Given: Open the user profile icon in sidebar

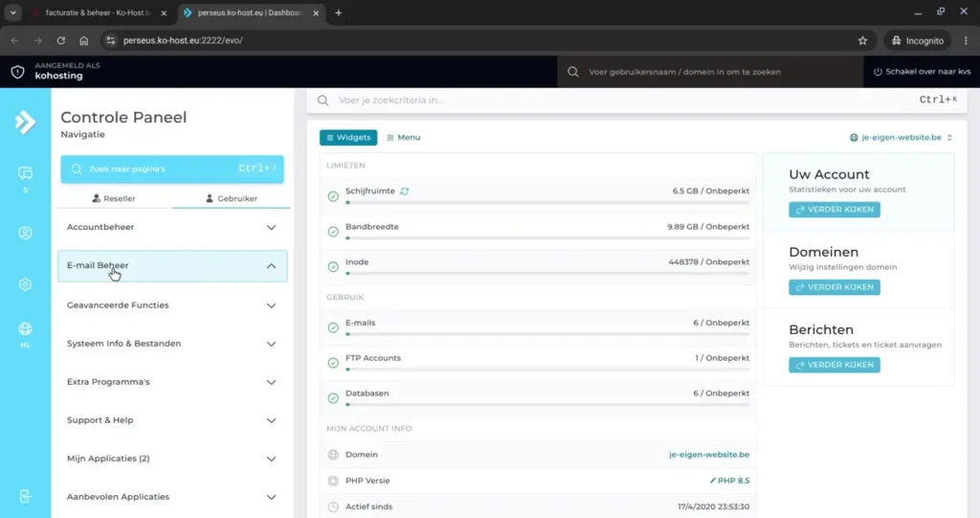Looking at the screenshot, I should (x=25, y=233).
